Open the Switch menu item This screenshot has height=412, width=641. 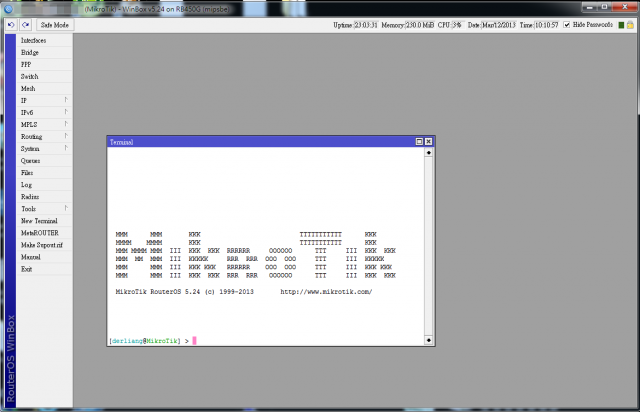pyautogui.click(x=44, y=76)
